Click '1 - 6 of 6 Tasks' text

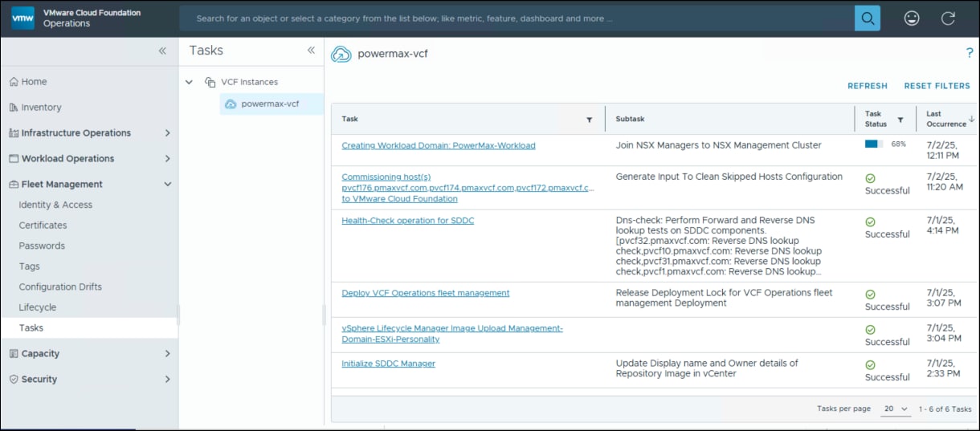click(945, 409)
